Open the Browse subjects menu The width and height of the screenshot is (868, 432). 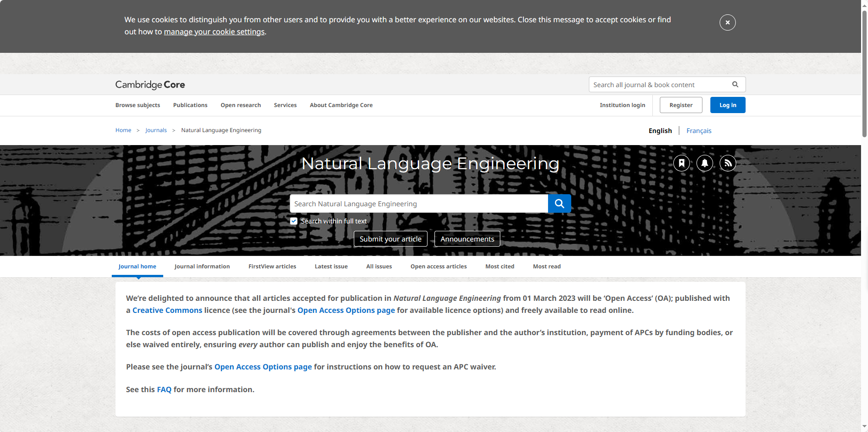[138, 105]
